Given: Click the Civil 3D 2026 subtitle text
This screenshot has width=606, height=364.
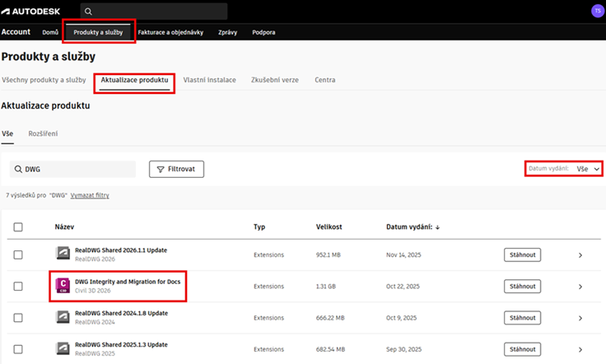Looking at the screenshot, I should tap(93, 291).
